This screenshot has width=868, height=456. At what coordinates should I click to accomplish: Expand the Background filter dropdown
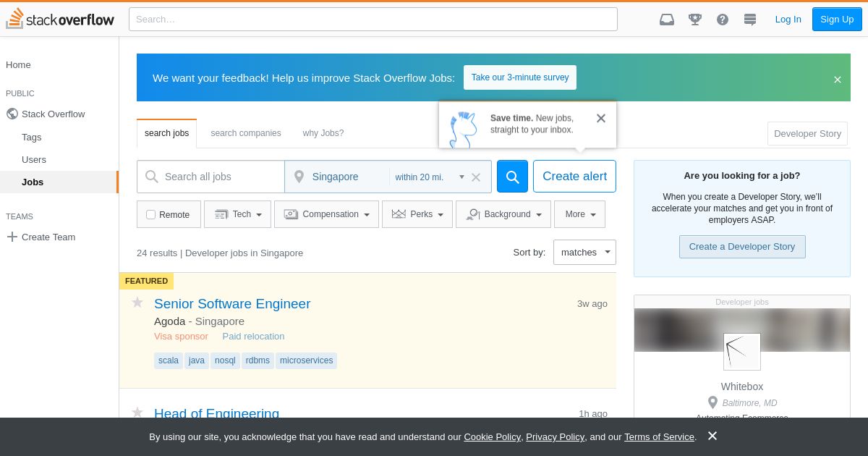[503, 214]
